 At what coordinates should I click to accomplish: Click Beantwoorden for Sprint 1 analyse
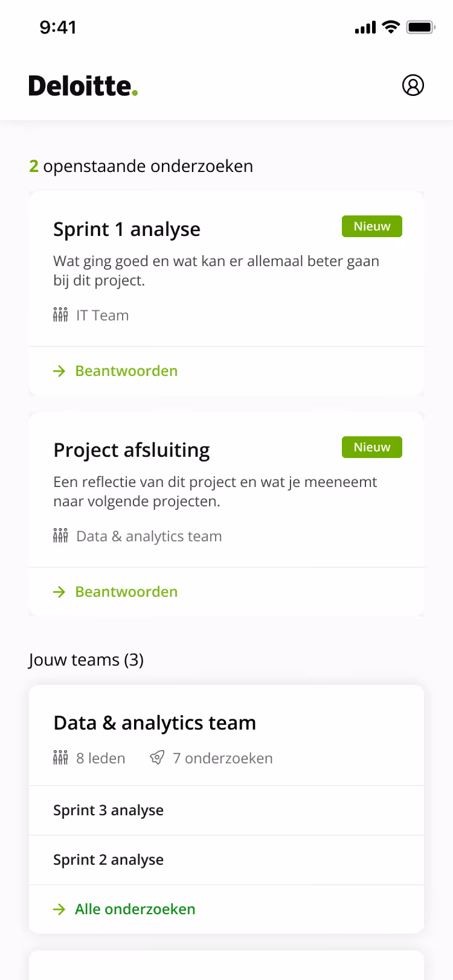pos(126,371)
